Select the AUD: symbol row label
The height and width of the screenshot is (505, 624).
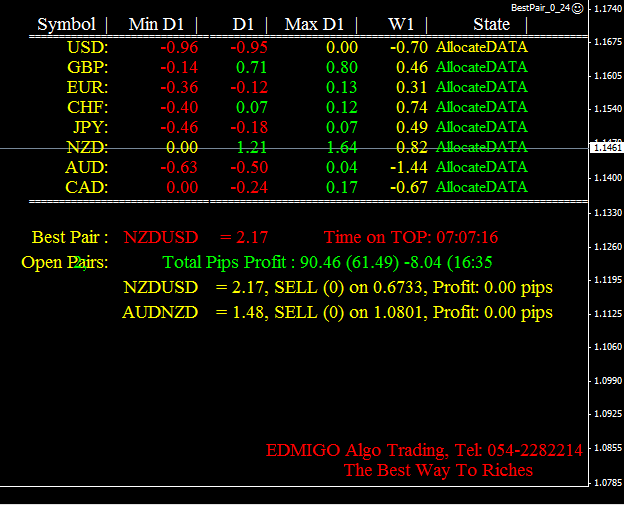pos(87,167)
